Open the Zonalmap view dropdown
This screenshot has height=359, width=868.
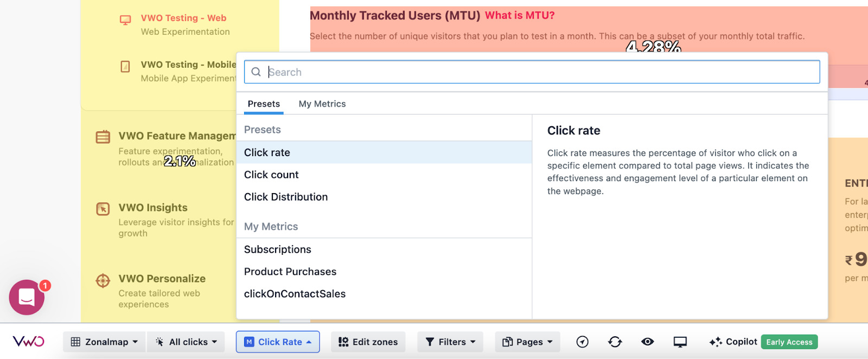click(x=104, y=342)
